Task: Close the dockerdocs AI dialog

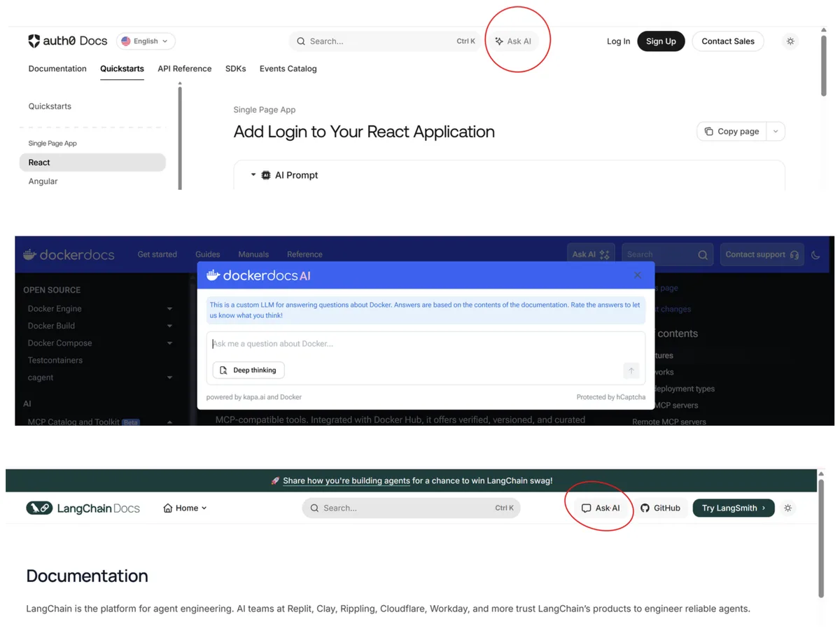Action: 638,275
